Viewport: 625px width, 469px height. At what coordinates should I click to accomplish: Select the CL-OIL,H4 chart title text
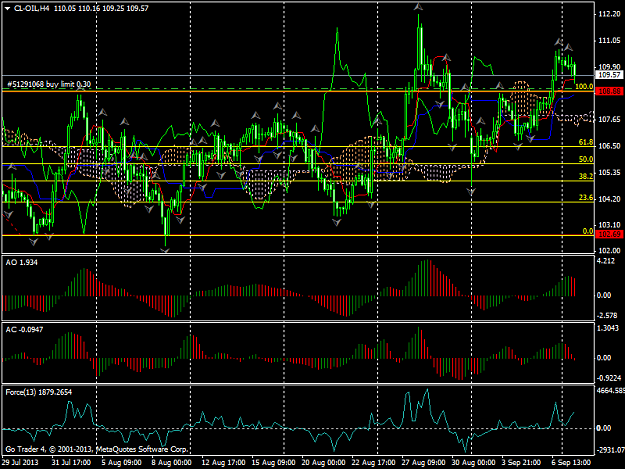[x=32, y=8]
